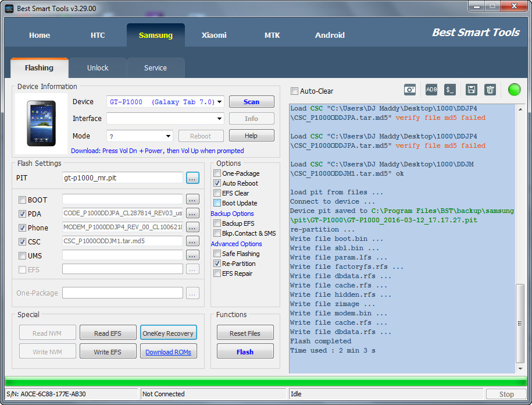The height and width of the screenshot is (405, 532).
Task: Click the "Flash completed" log line
Action: click(x=320, y=341)
